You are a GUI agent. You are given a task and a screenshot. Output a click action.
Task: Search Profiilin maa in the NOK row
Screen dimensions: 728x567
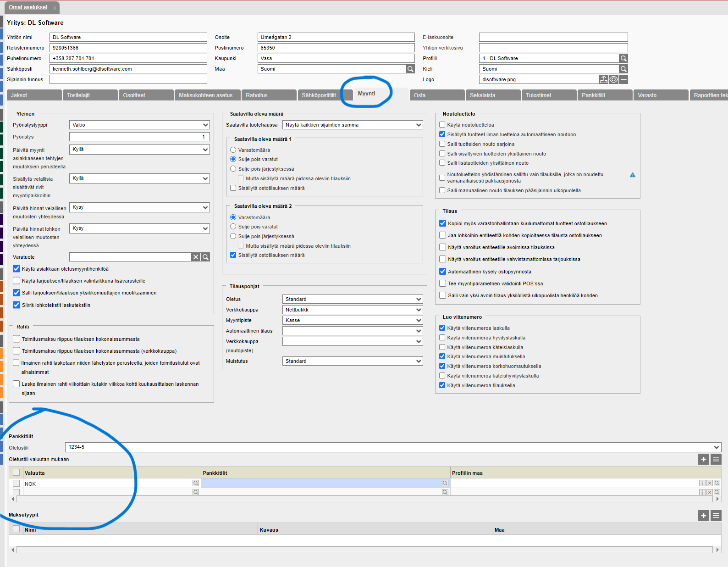coord(717,483)
